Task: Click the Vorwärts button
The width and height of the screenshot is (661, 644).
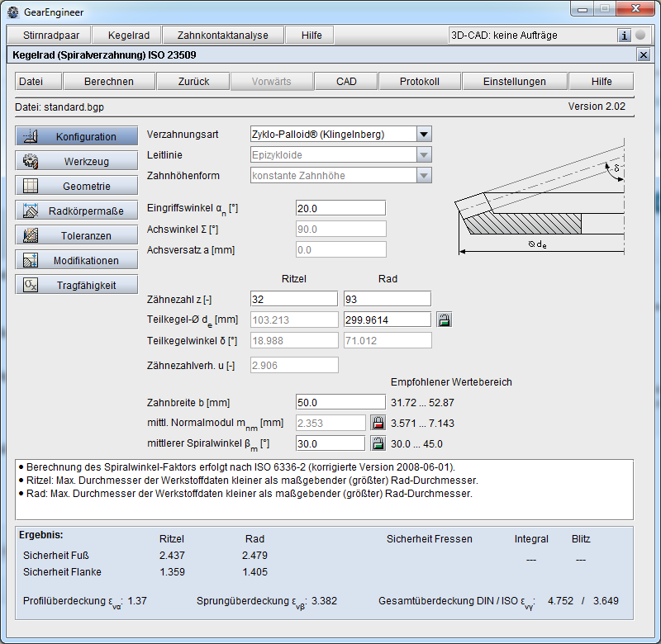Action: click(272, 81)
